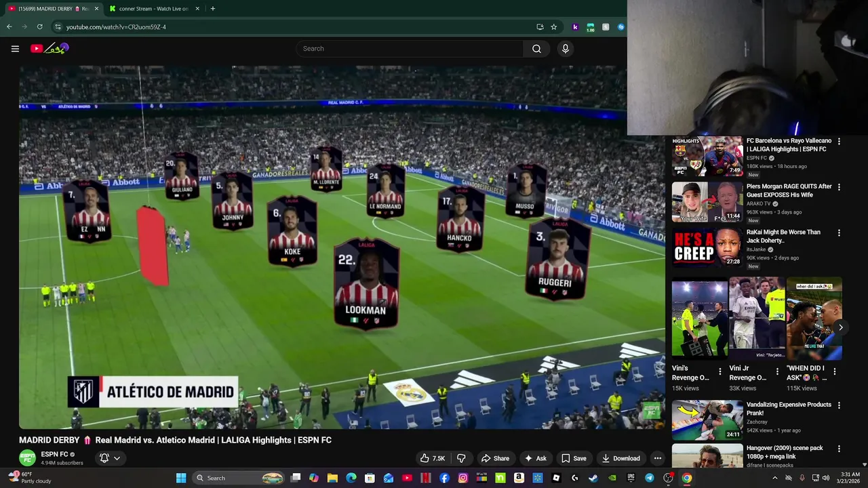Open Hangover (2009) scene pack title
868x488 pixels.
(785, 452)
